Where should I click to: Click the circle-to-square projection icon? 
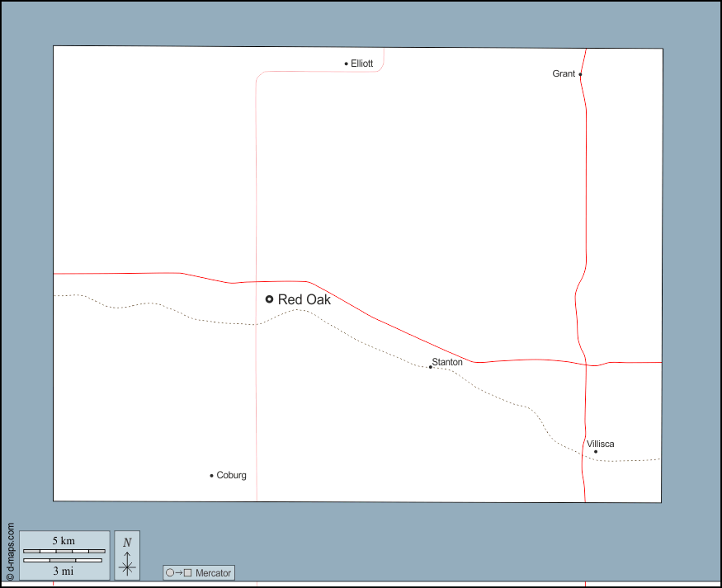[179, 573]
